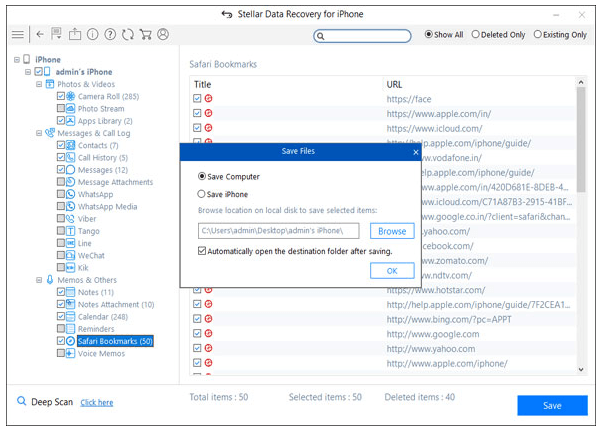Click the Safari Bookmarks compass icon
Viewport: 601px width, 433px height.
pyautogui.click(x=71, y=341)
